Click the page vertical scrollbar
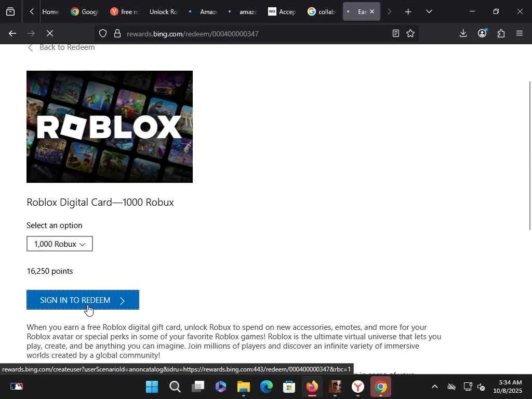Screen dimensions: 532x399 (530, 156)
